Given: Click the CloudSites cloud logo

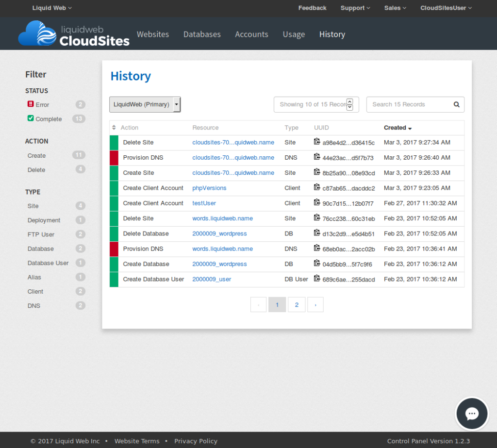Looking at the screenshot, I should coord(37,33).
